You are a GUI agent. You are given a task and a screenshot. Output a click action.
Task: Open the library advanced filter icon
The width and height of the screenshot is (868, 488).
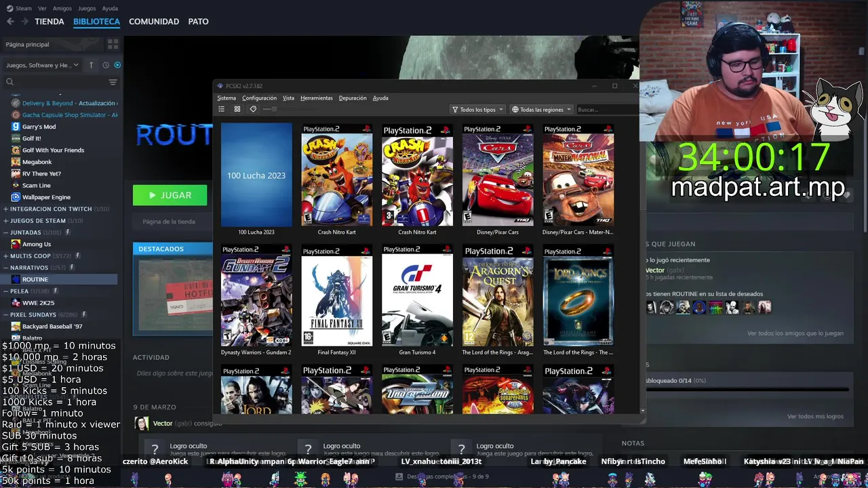point(113,82)
